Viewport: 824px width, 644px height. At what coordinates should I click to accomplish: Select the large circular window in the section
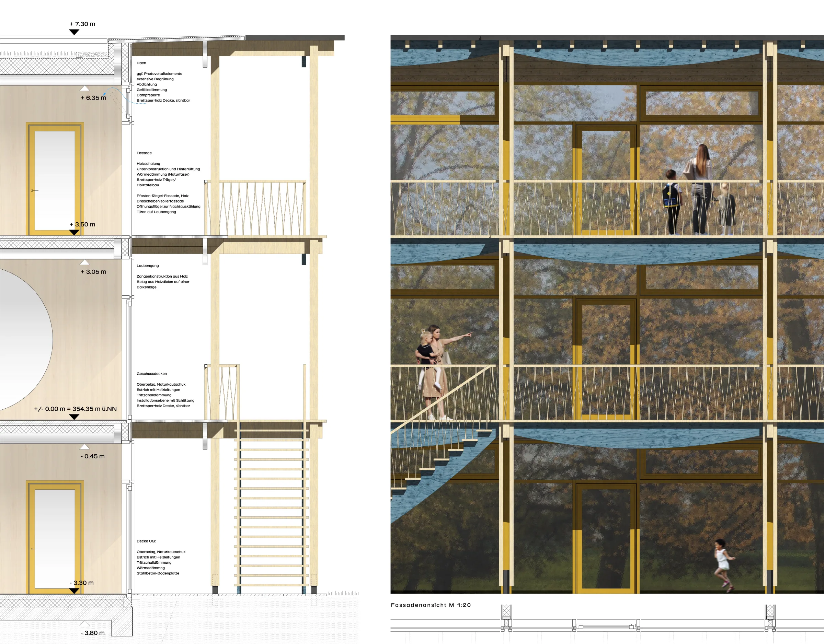tap(26, 339)
